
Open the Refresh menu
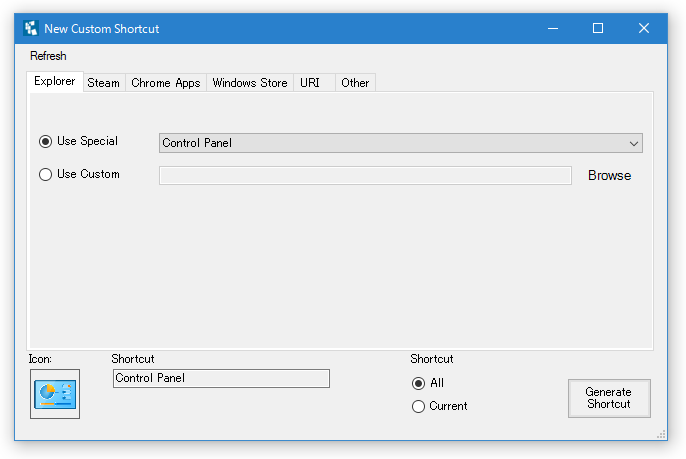(48, 56)
